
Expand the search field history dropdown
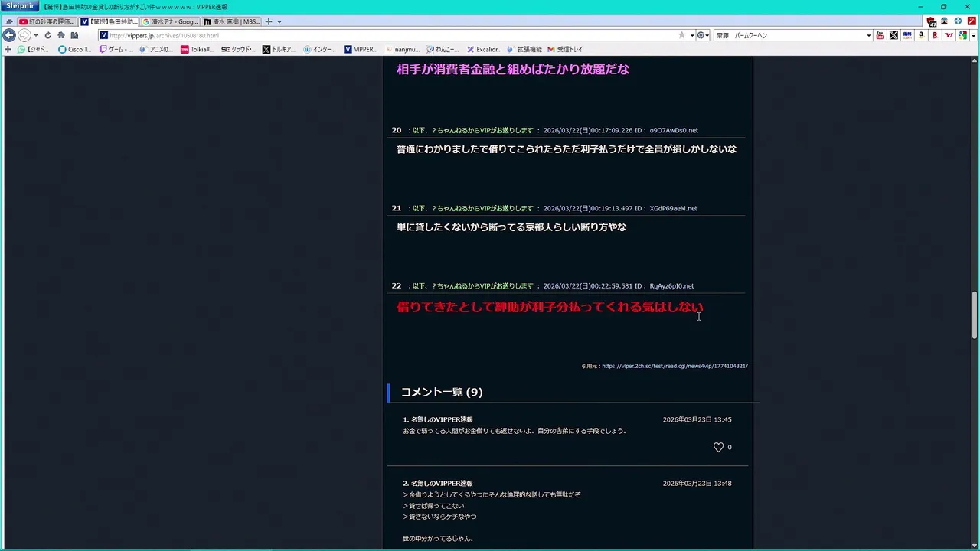coord(868,35)
